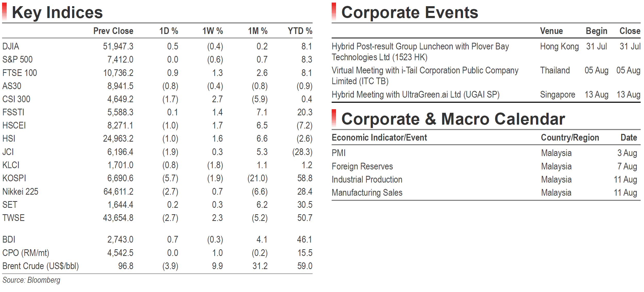Select the Foreign Reserves calendar entry
644x292 pixels.
[362, 166]
